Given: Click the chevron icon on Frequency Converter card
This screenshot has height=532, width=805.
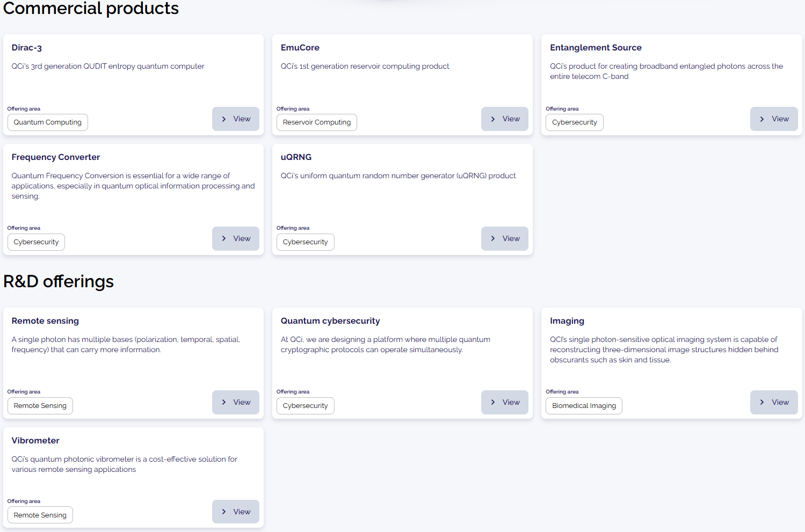Looking at the screenshot, I should pyautogui.click(x=224, y=238).
